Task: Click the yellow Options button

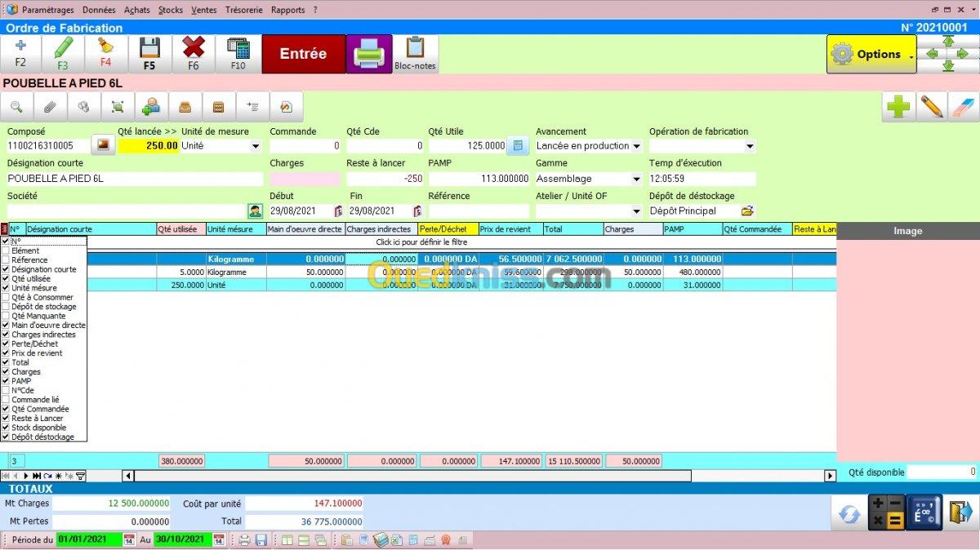Action: (x=871, y=55)
